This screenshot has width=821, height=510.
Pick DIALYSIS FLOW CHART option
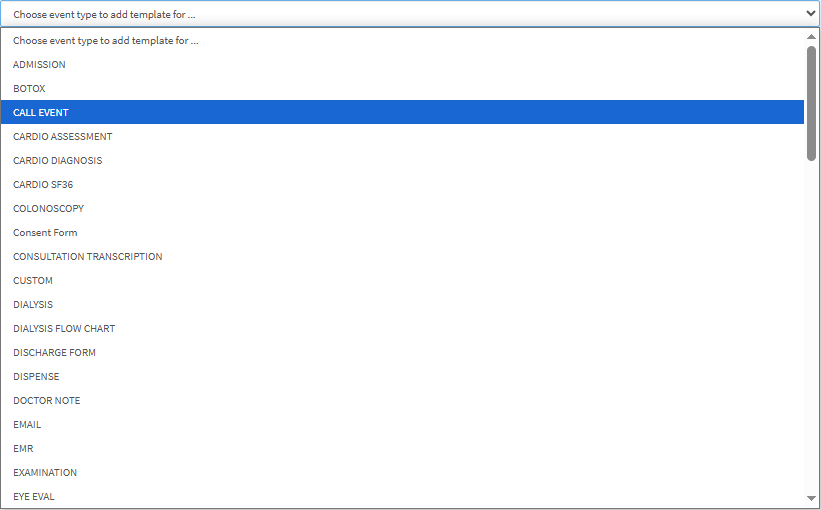click(402, 329)
